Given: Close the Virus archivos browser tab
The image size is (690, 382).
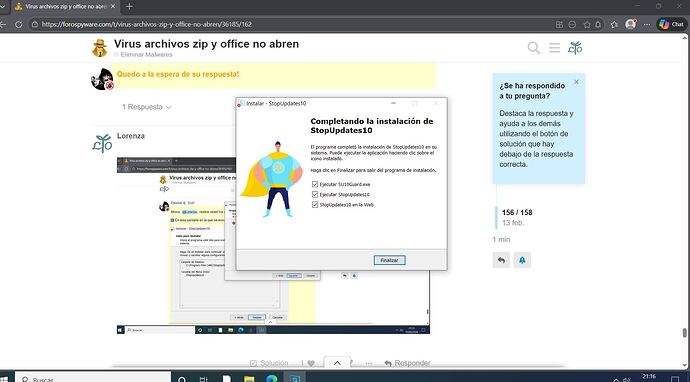Looking at the screenshot, I should click(113, 7).
